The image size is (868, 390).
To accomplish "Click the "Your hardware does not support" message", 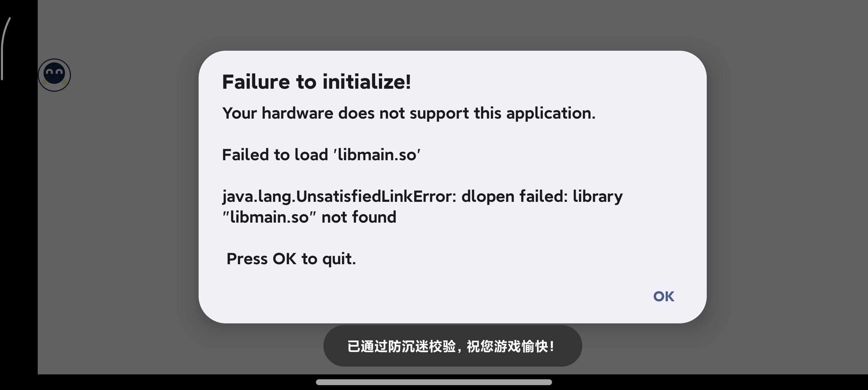I will point(409,113).
